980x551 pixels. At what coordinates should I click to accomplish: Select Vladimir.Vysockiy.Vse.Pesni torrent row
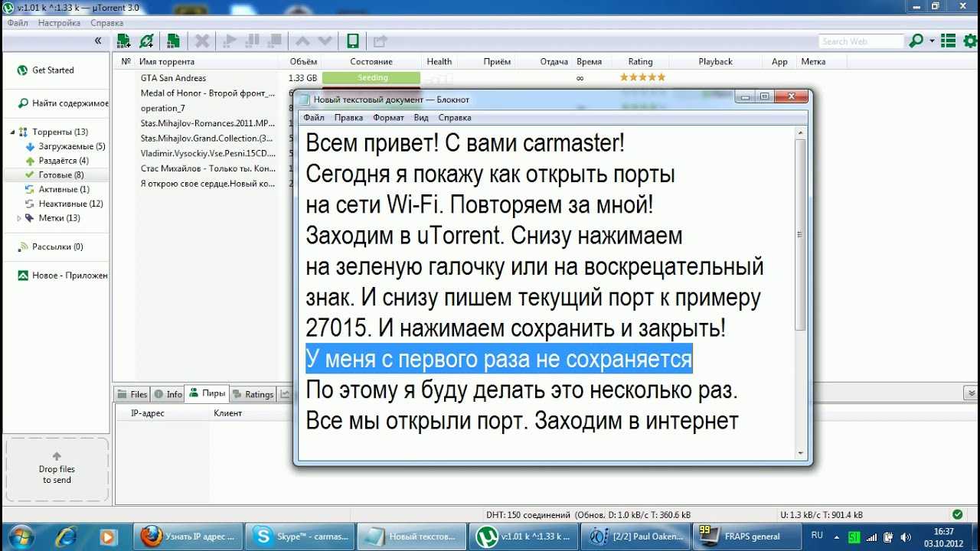point(207,153)
